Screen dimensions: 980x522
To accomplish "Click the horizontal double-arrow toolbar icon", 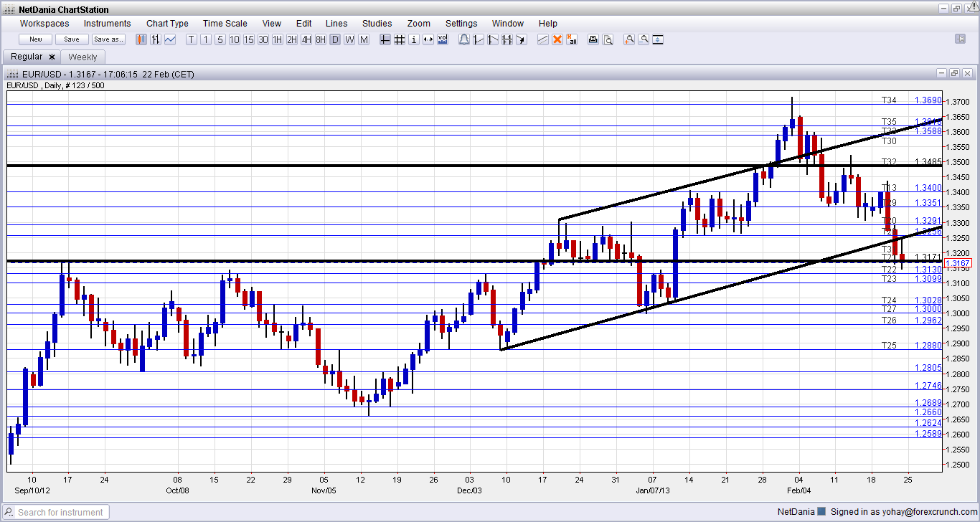I will coord(428,39).
